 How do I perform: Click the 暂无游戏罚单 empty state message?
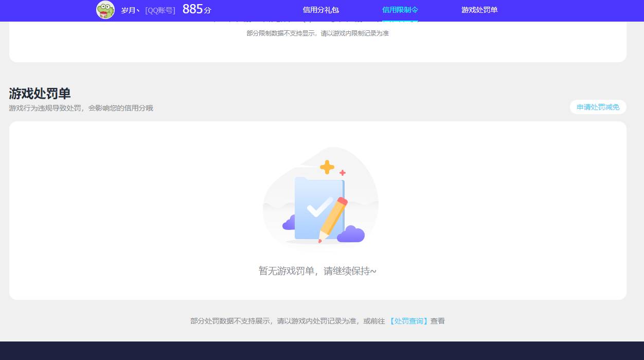(318, 270)
